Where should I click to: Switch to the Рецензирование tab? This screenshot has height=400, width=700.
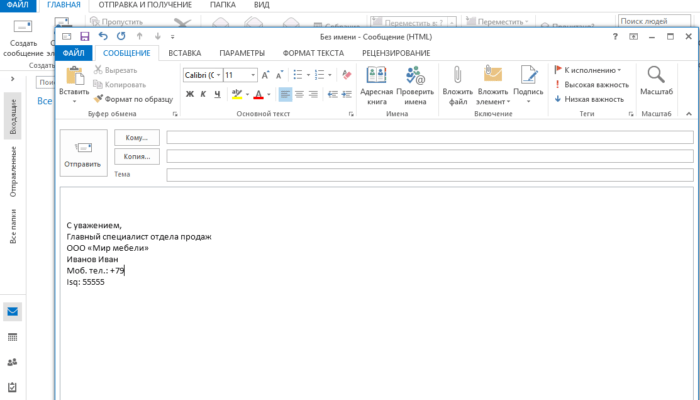pos(396,53)
